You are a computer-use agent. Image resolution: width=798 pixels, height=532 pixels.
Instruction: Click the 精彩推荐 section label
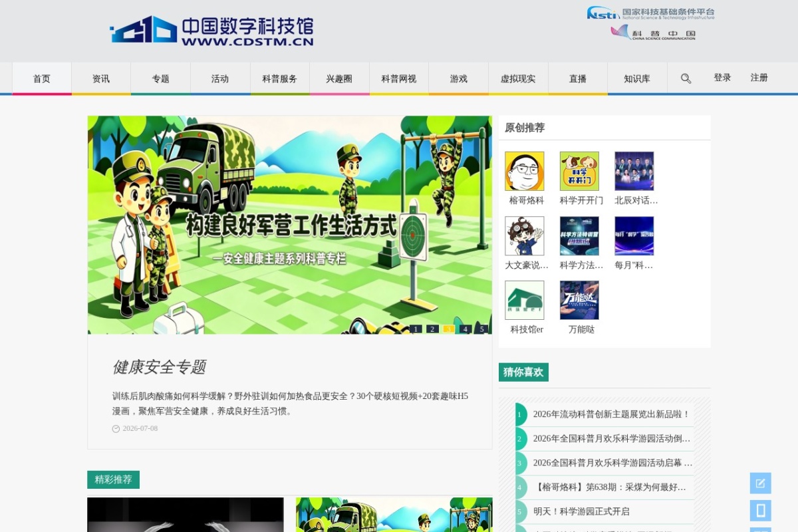point(113,479)
